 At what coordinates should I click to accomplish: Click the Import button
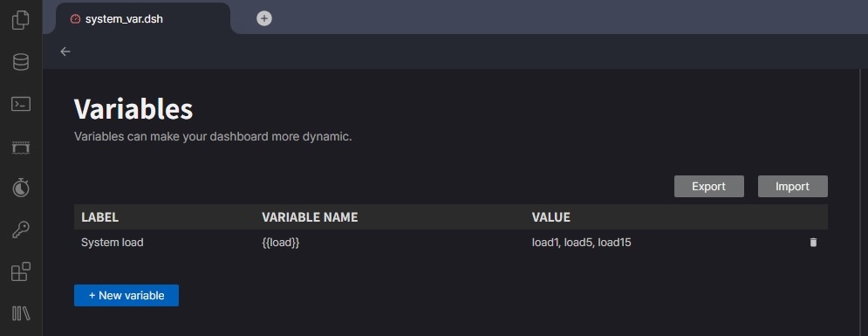click(x=792, y=187)
